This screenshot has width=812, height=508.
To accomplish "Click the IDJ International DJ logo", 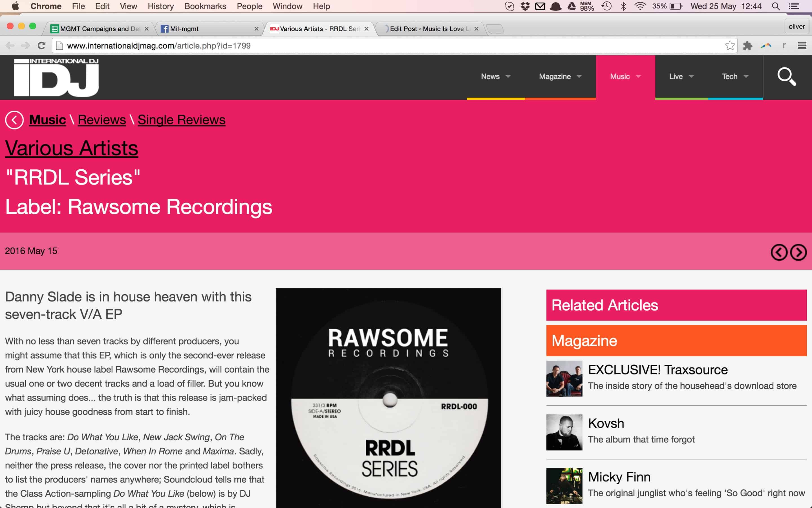I will point(56,77).
